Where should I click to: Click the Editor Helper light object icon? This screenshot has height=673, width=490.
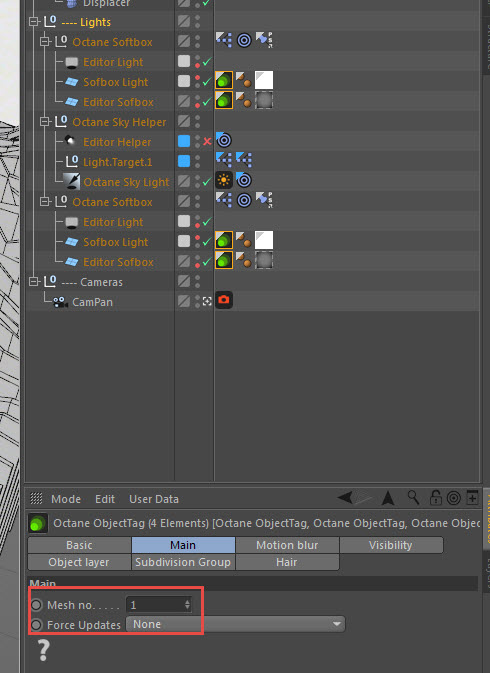click(70, 141)
